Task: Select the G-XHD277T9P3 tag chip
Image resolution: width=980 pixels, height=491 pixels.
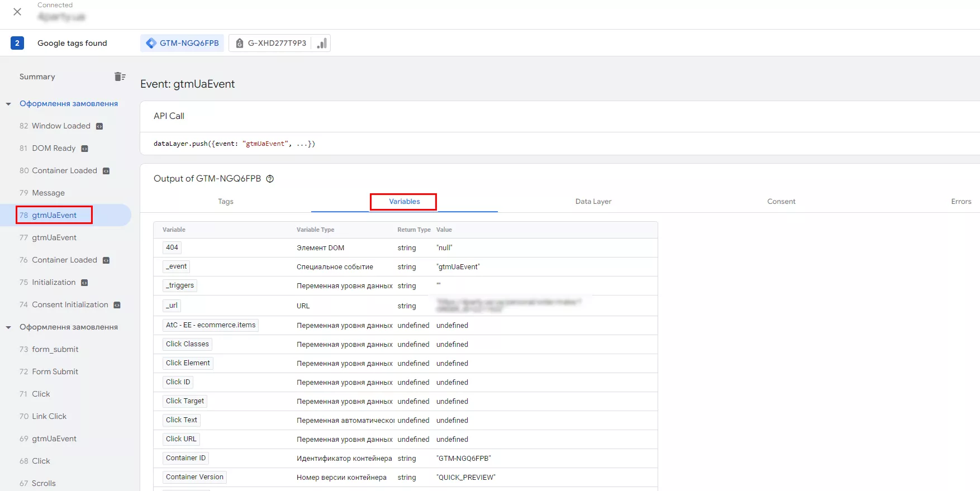Action: pos(271,43)
